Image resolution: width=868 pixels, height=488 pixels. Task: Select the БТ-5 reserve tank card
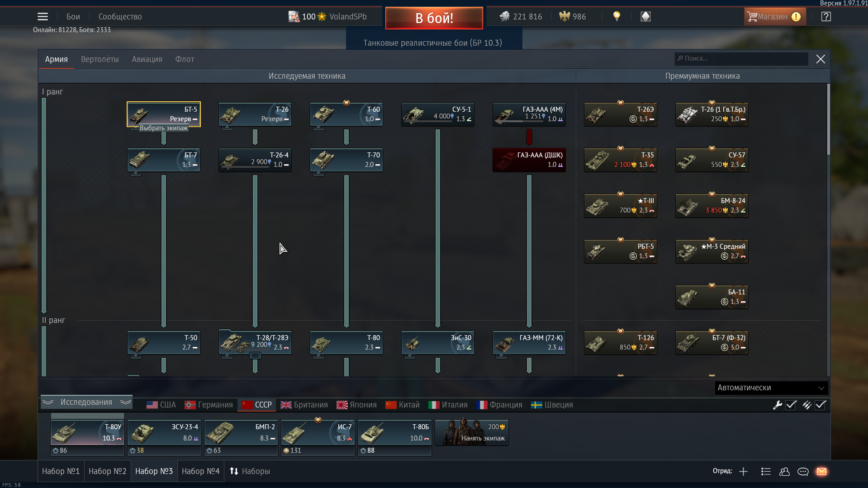(164, 114)
